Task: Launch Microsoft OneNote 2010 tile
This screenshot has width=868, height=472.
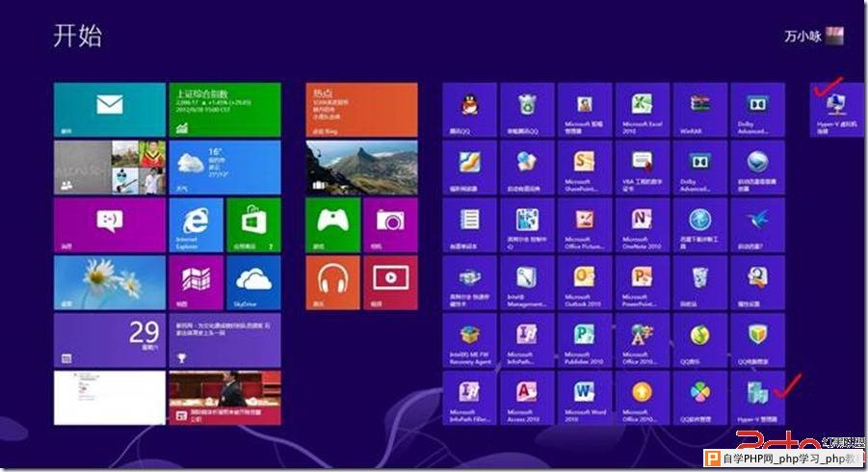Action: click(643, 224)
